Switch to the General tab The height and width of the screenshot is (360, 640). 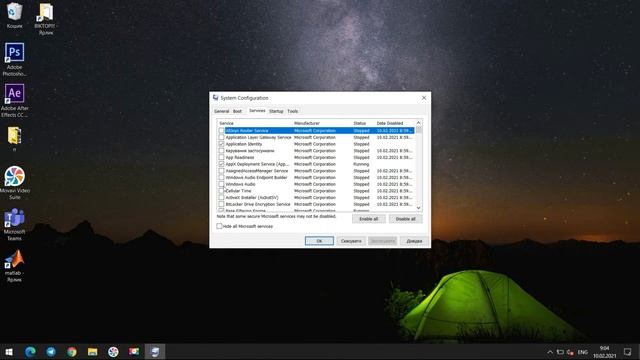222,111
